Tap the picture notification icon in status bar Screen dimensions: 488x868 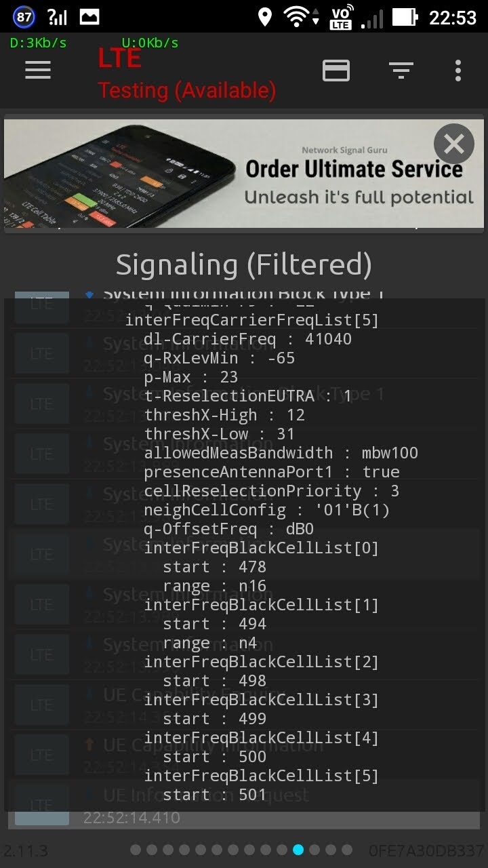89,17
